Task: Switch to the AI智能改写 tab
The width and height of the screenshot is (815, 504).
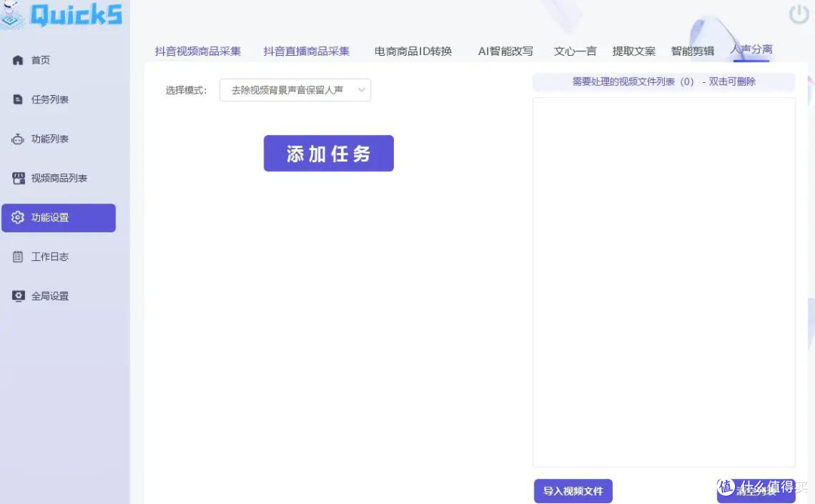Action: 506,51
